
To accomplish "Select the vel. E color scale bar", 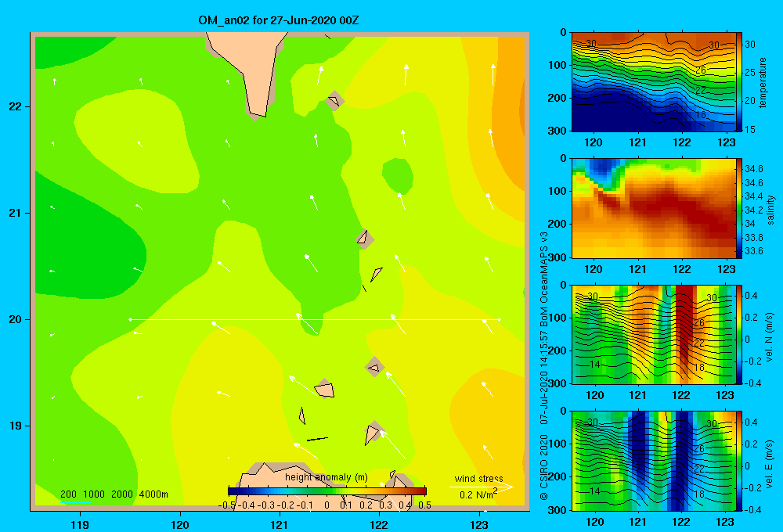I will click(x=738, y=460).
